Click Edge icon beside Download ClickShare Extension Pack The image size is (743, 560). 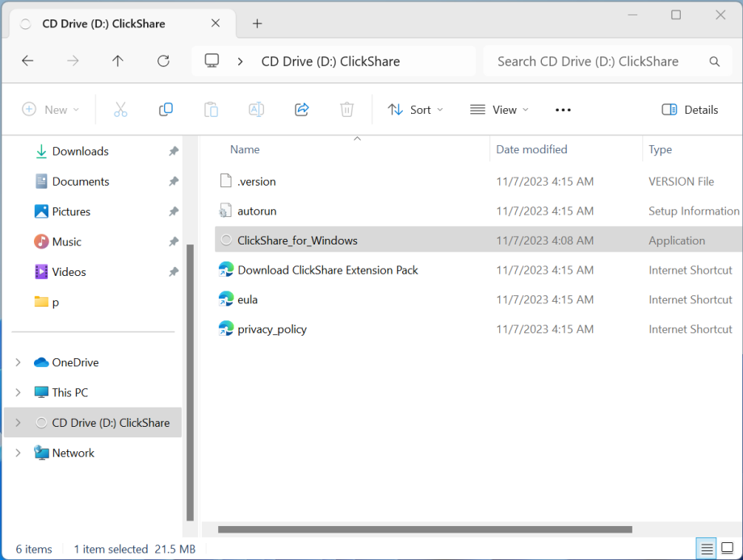tap(226, 270)
